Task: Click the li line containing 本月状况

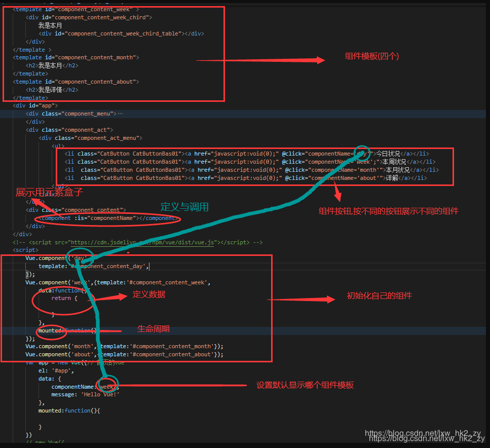Action: [251, 170]
